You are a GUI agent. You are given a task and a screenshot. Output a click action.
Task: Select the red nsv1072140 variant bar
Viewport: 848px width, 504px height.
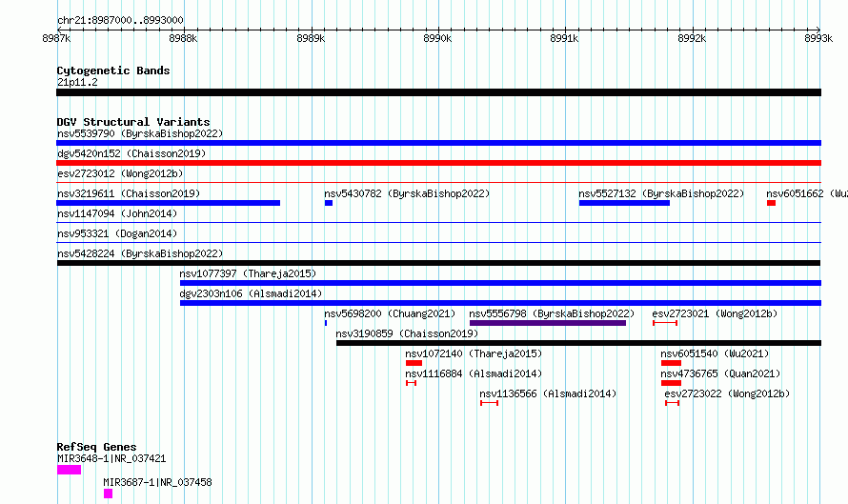[414, 363]
